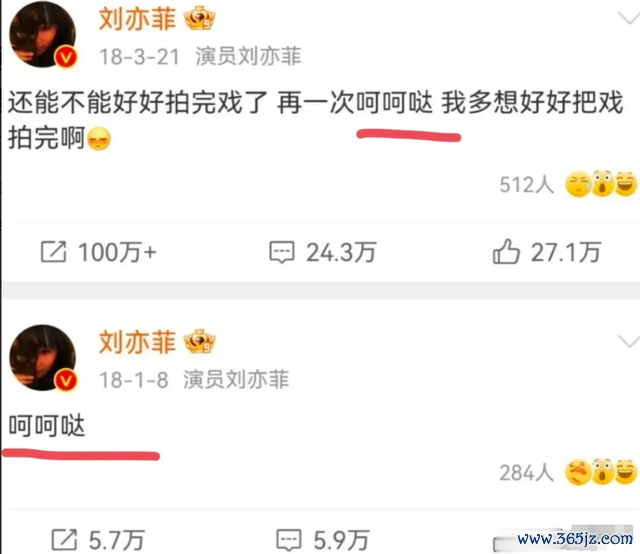Like the first post with 27.1万
Screen dimensions: 640x554
tap(506, 251)
